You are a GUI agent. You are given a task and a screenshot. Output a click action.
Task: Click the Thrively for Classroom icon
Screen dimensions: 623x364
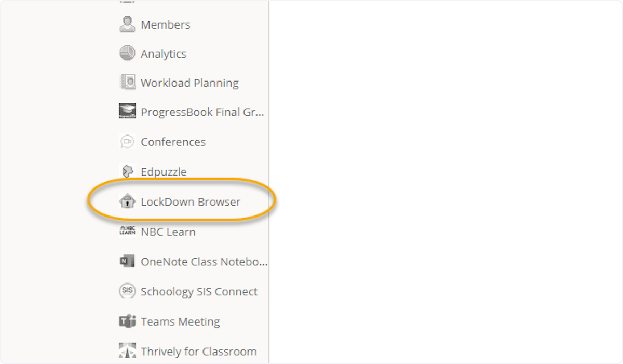(x=127, y=351)
